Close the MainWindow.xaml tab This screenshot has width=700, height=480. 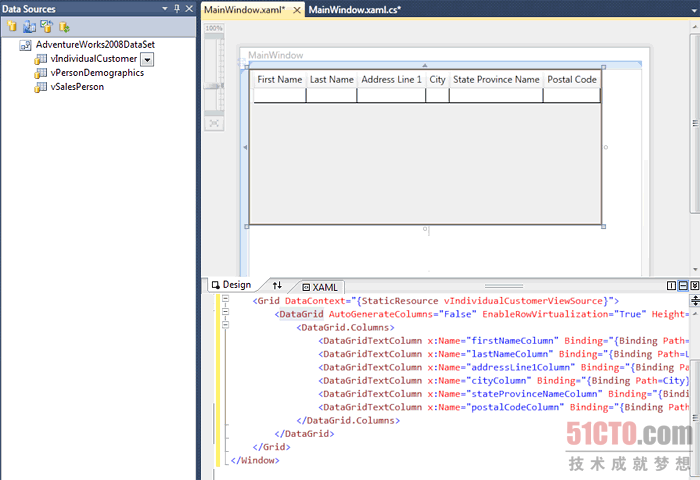click(296, 10)
